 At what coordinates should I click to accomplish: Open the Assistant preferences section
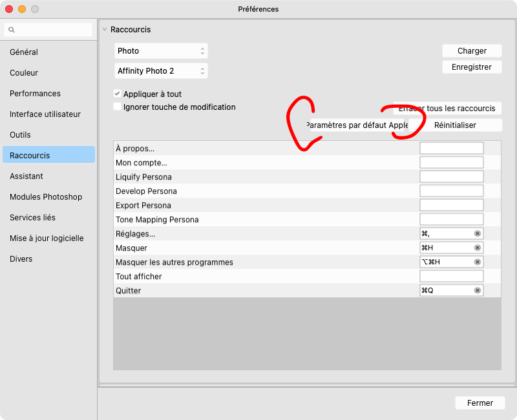point(26,176)
